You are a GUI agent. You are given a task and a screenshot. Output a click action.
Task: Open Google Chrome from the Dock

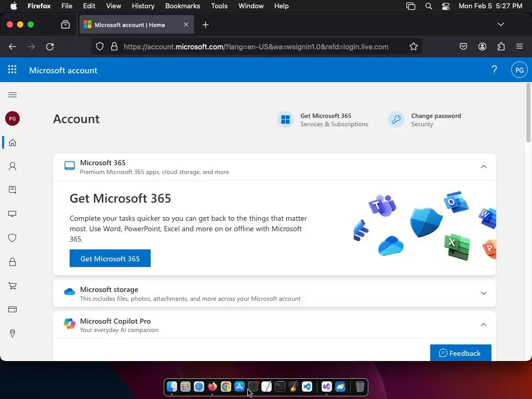point(225,387)
